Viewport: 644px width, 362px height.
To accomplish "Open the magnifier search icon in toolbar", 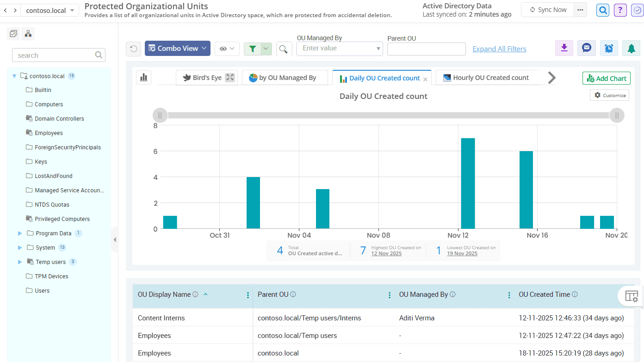I will 284,49.
